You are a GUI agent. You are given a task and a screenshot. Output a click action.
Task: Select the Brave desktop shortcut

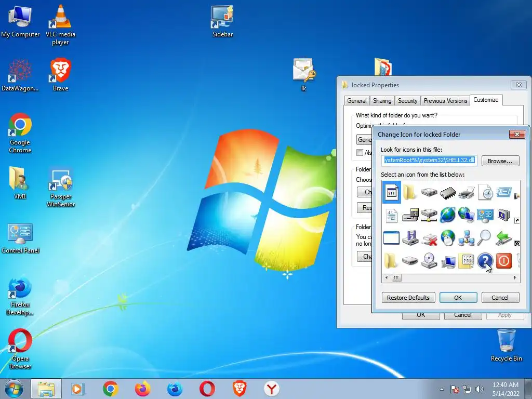tap(60, 75)
